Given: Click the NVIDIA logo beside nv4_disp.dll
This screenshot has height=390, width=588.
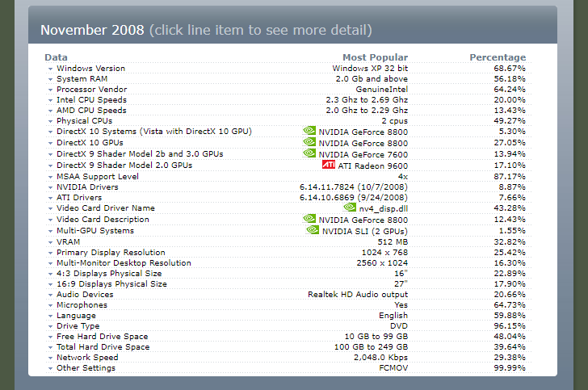Looking at the screenshot, I should click(350, 207).
